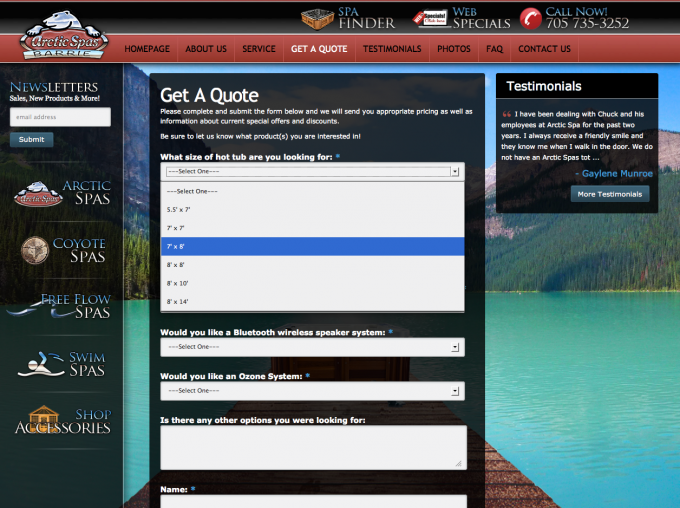Screen dimensions: 680x508
Task: Click the Arctic Spas Barrie header logo
Action: (64, 36)
